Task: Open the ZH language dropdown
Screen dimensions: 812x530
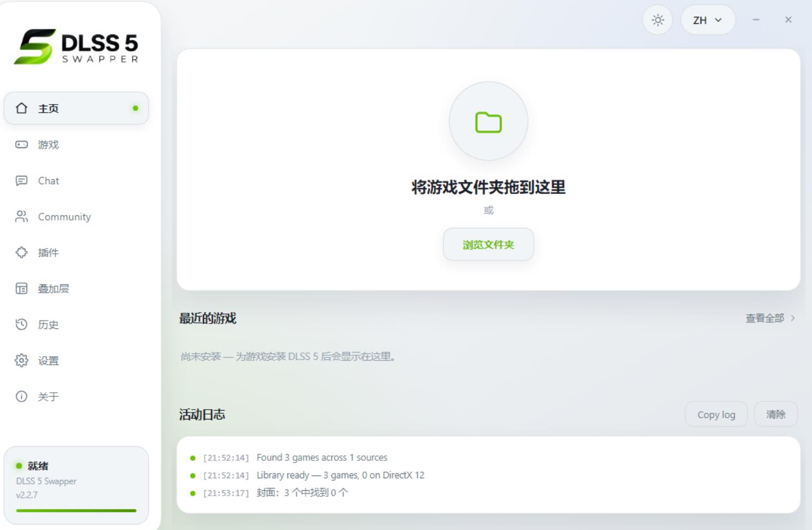Action: [708, 20]
